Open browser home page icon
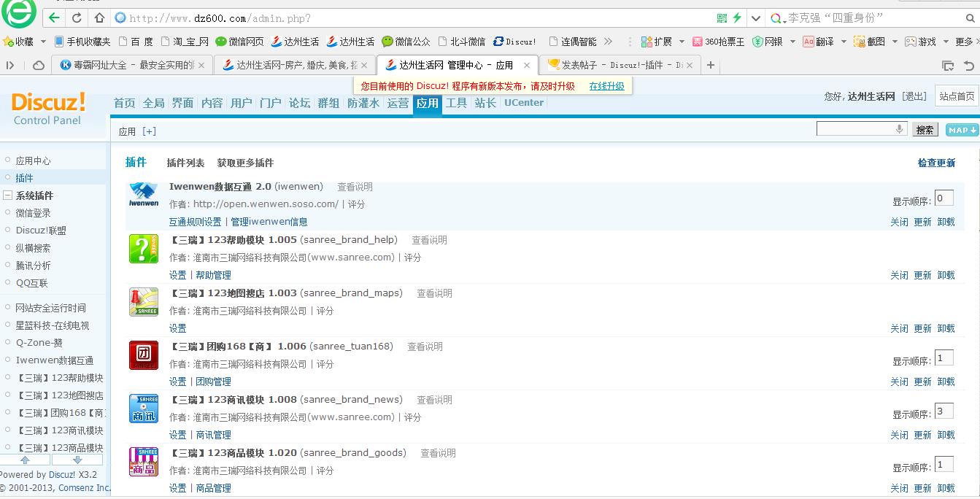Image resolution: width=980 pixels, height=499 pixels. pyautogui.click(x=100, y=18)
